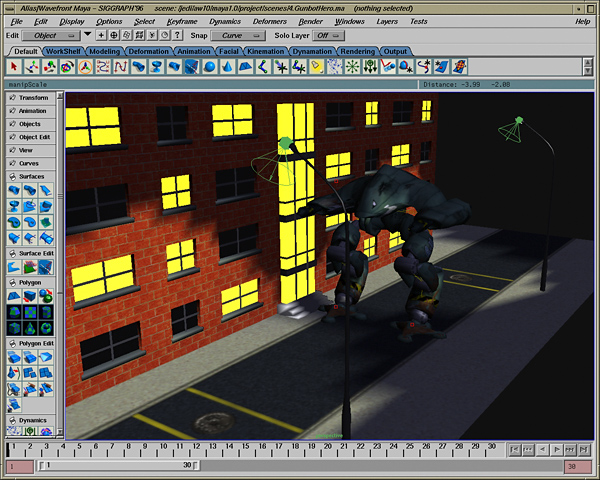Open the Edit Object mode dropdown
The image size is (600, 480).
[51, 36]
